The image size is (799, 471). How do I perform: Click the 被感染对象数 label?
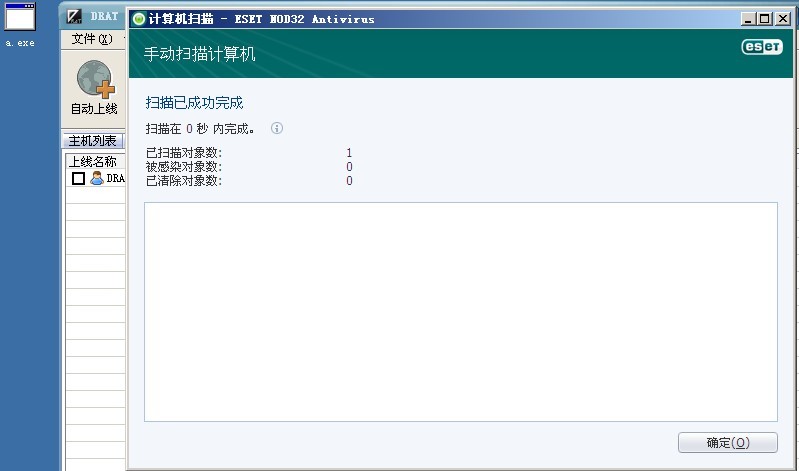[184, 167]
